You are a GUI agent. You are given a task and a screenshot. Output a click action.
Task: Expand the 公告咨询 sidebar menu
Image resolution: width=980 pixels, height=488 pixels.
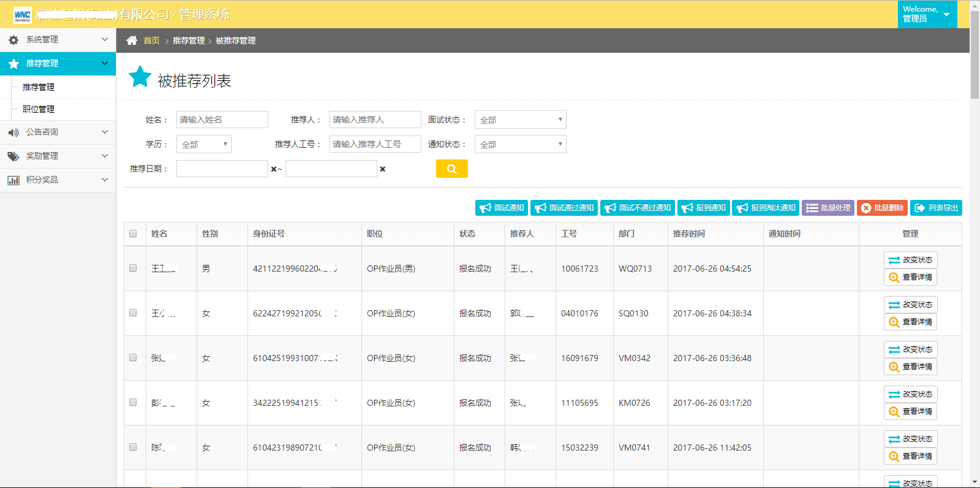click(58, 132)
